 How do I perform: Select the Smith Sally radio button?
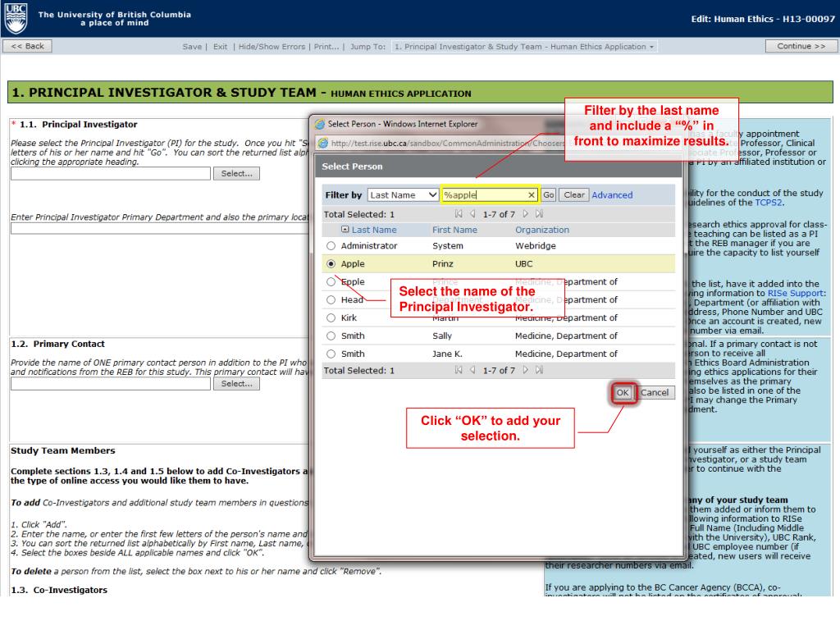coord(331,336)
